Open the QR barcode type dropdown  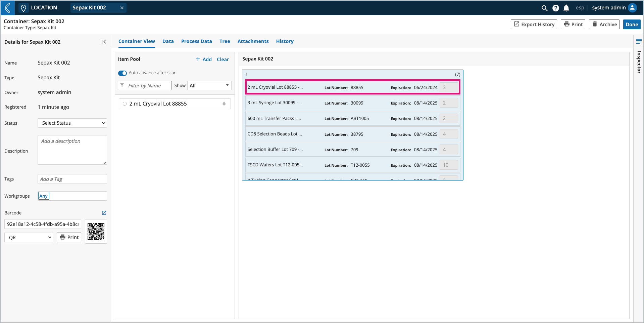(x=29, y=237)
